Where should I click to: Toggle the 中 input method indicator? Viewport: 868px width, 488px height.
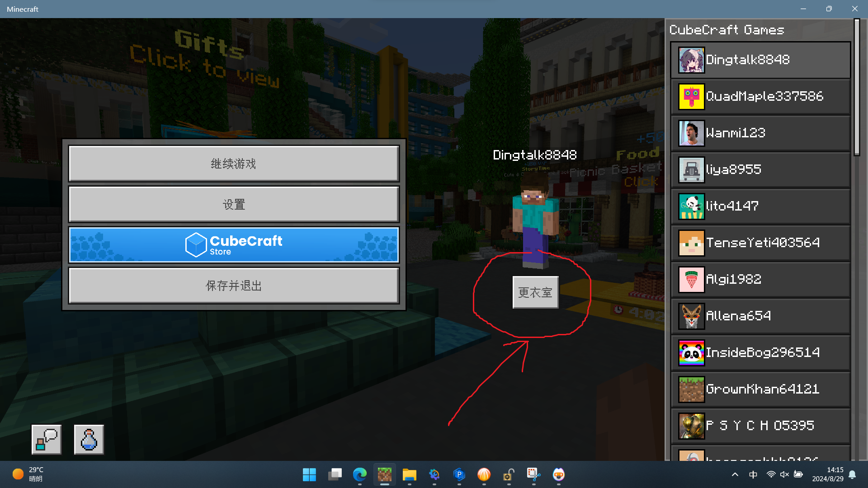(x=753, y=474)
